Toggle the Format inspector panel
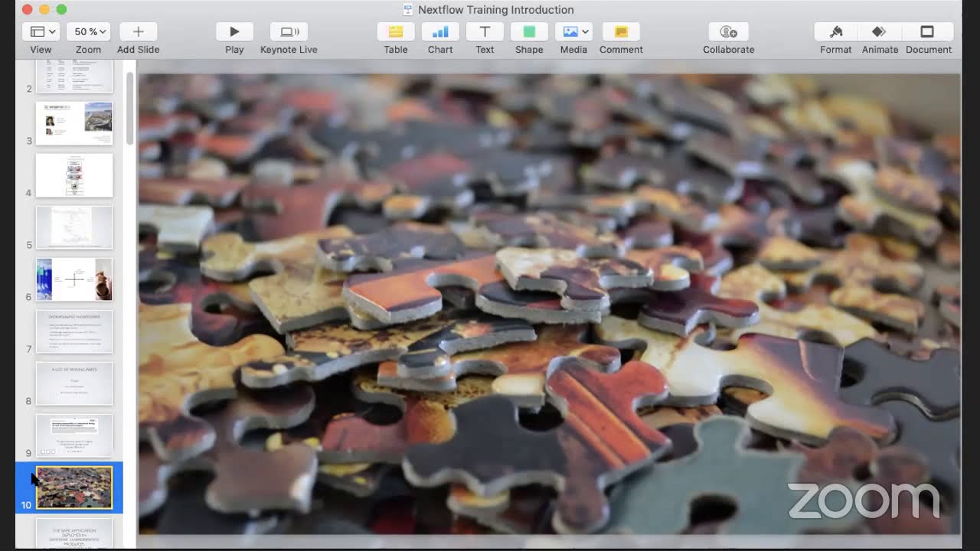The image size is (980, 551). (x=836, y=31)
